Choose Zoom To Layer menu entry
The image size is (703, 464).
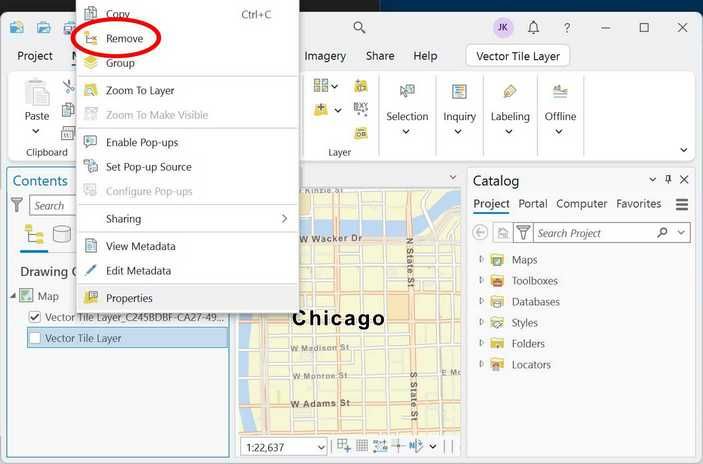pyautogui.click(x=188, y=91)
